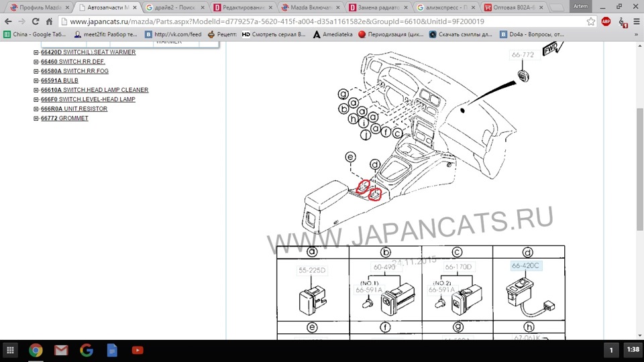
Task: Open the Do4a - Вопросы bookmark
Action: (532, 34)
